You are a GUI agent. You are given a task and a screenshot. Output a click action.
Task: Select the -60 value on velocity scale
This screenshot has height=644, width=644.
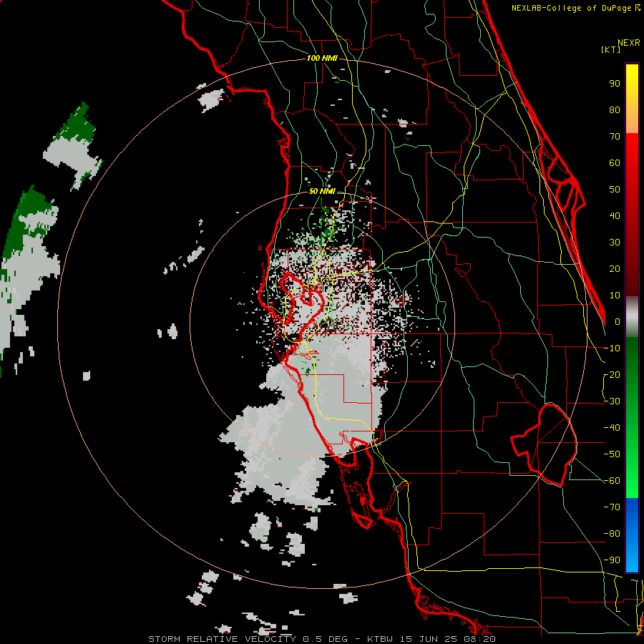click(612, 481)
